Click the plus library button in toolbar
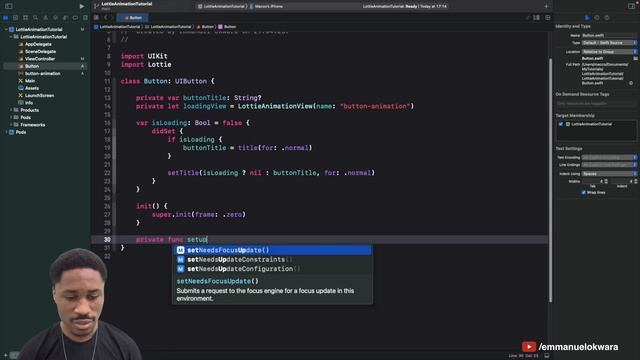This screenshot has height=360, width=640. (546, 6)
